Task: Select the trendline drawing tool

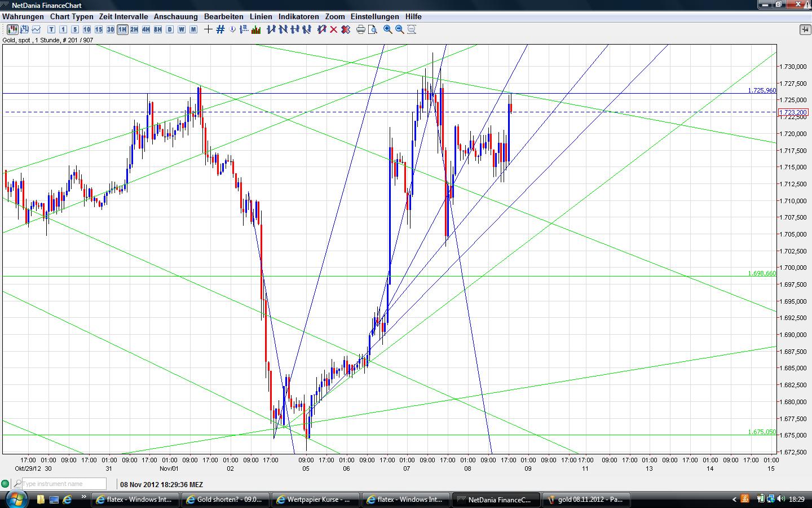Action: coord(272,29)
